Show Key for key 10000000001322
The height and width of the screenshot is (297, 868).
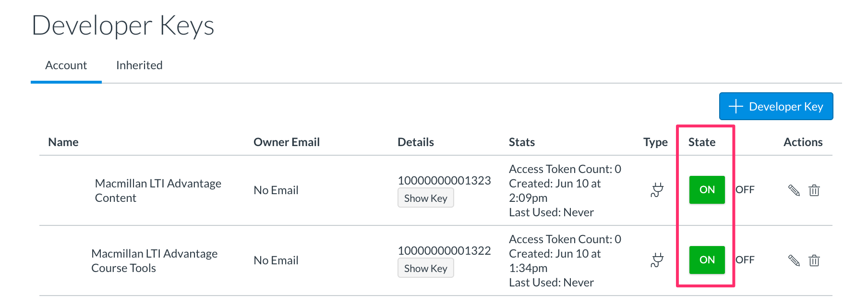[x=425, y=268]
